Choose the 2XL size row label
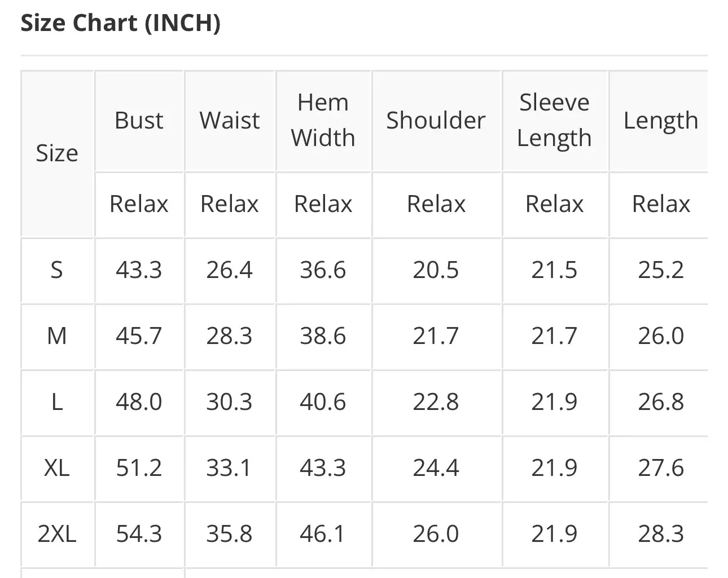The image size is (728, 578). [x=57, y=534]
